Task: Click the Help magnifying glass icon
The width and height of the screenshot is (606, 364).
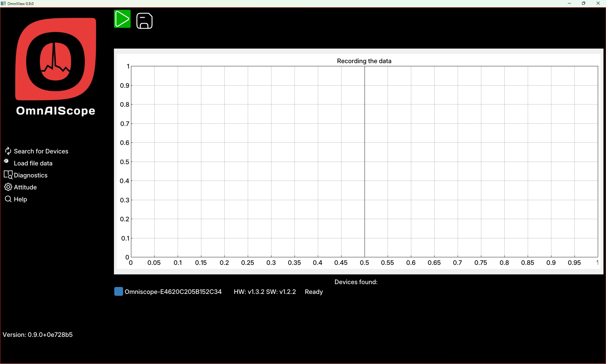Action: point(8,199)
